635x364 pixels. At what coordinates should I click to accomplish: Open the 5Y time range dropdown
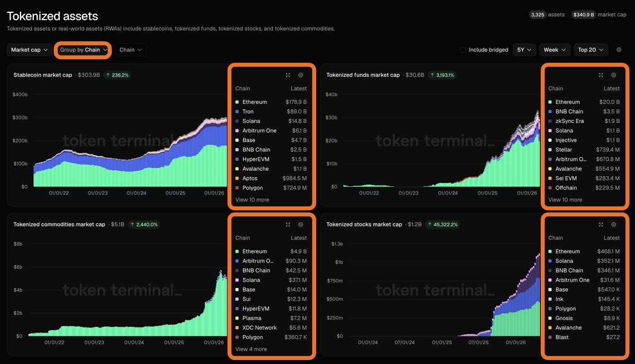pyautogui.click(x=524, y=50)
